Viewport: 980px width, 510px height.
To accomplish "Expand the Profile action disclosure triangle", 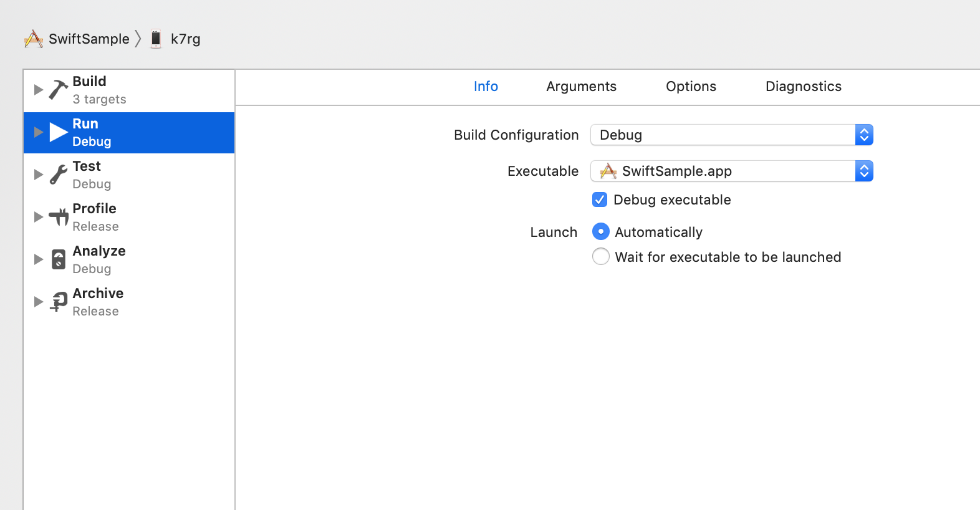I will click(x=38, y=217).
